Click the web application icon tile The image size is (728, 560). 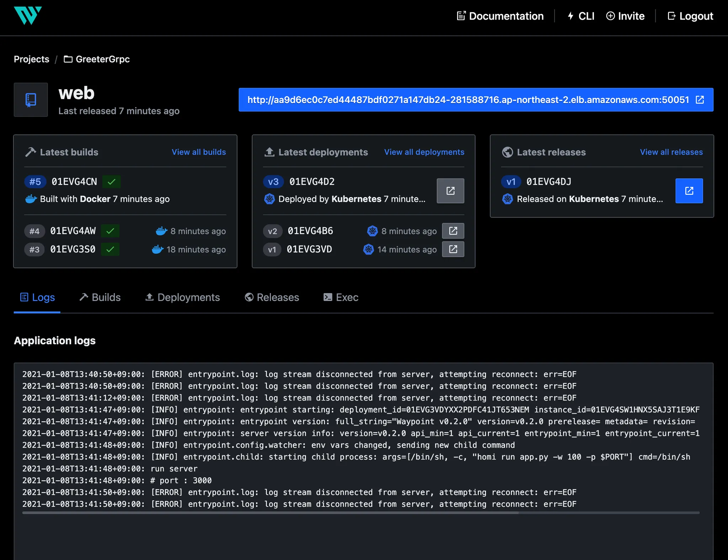(x=31, y=100)
